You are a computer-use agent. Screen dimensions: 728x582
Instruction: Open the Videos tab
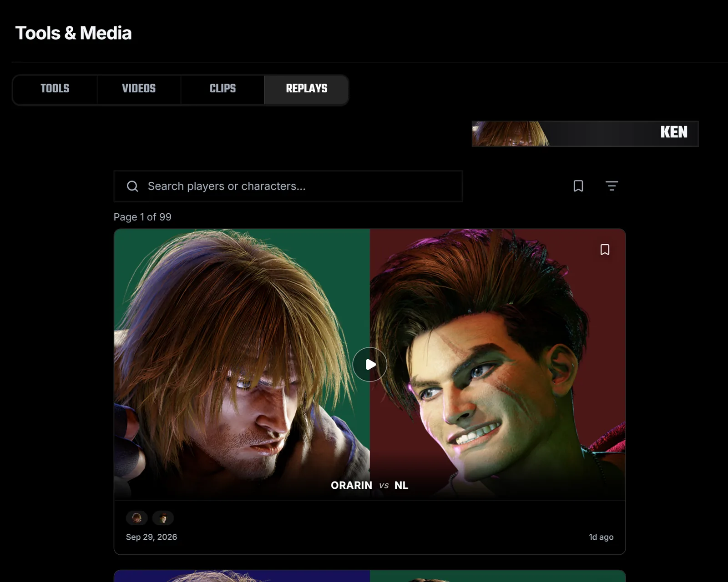[139, 89]
